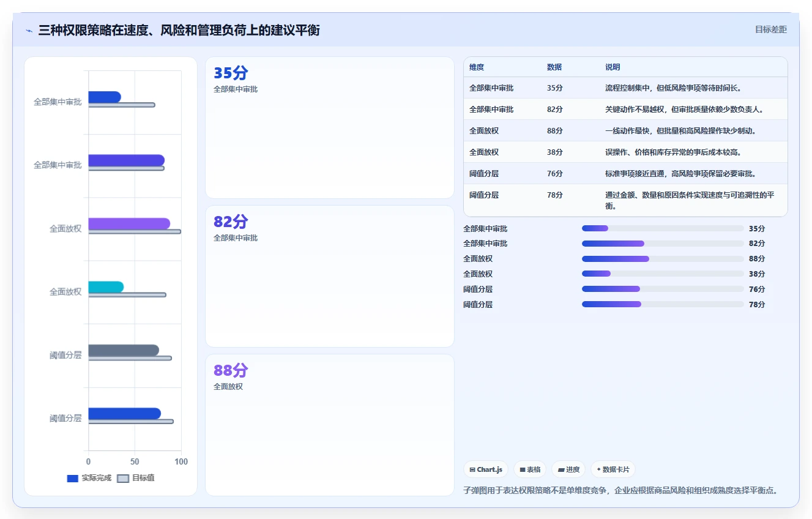This screenshot has width=812, height=519.
Task: Click the lightning icon beside the dashboard title
Action: pyautogui.click(x=29, y=31)
